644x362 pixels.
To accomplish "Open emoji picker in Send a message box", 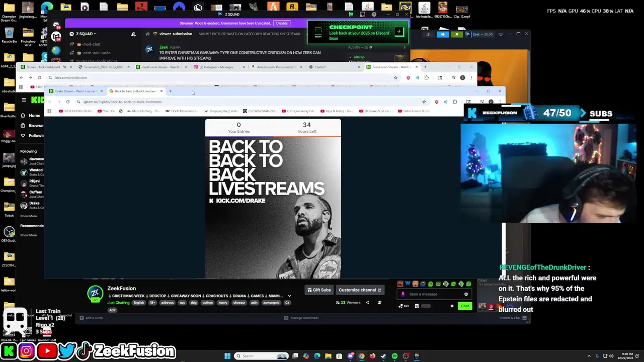I will 466,294.
